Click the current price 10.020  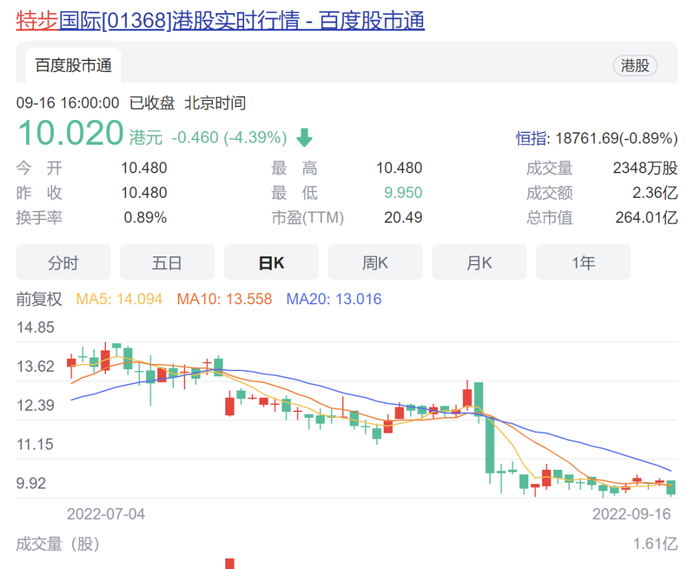(71, 133)
